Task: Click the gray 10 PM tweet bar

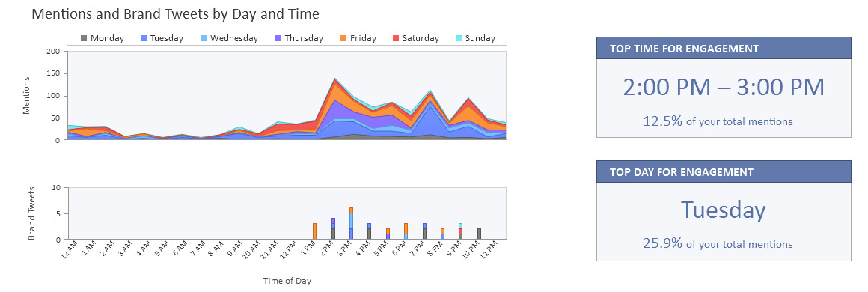Action: (479, 234)
